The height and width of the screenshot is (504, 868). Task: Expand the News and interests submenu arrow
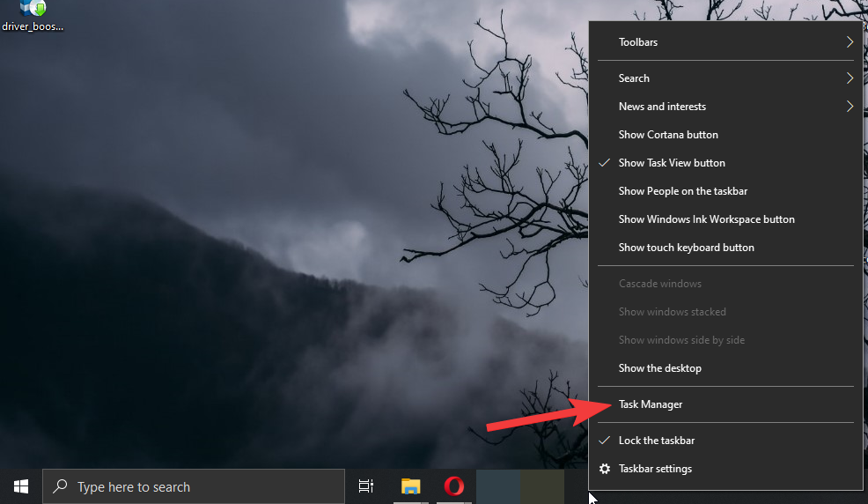click(850, 107)
